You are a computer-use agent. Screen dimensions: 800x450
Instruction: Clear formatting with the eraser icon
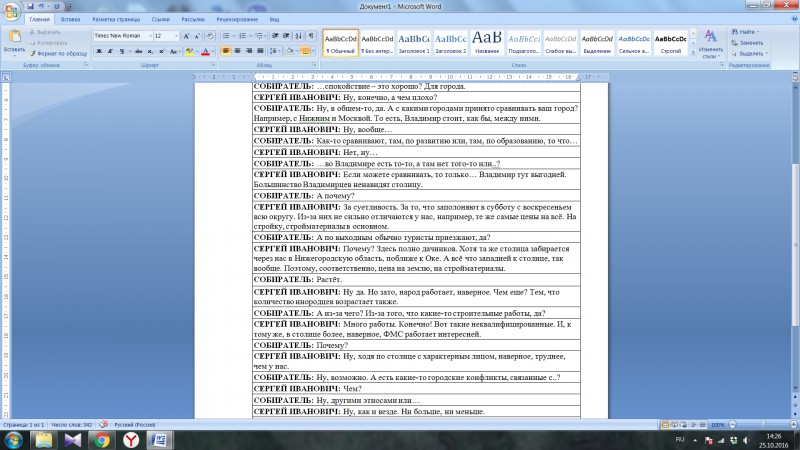tap(210, 36)
